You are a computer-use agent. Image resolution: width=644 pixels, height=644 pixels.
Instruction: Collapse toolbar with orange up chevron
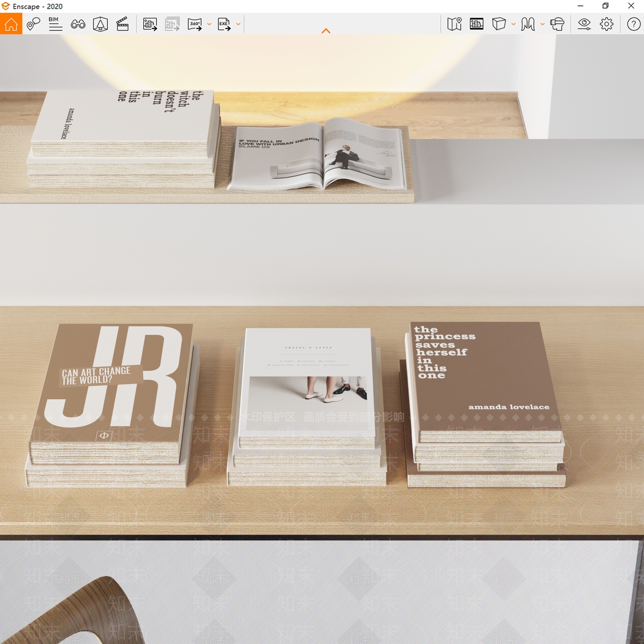(x=326, y=31)
